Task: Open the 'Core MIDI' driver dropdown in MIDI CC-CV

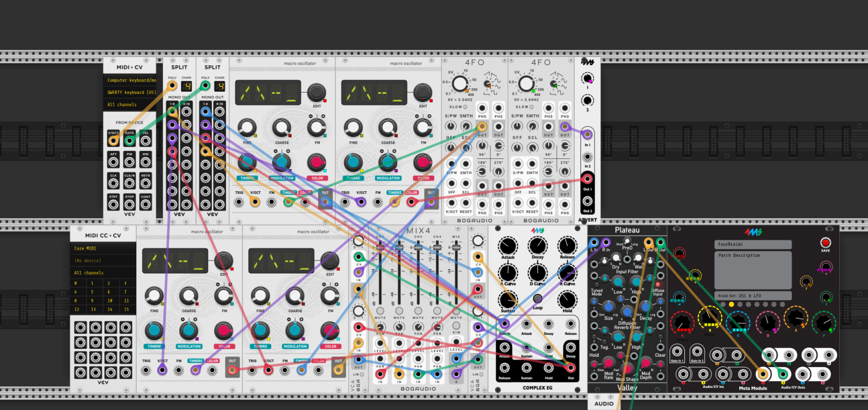Action: click(103, 248)
